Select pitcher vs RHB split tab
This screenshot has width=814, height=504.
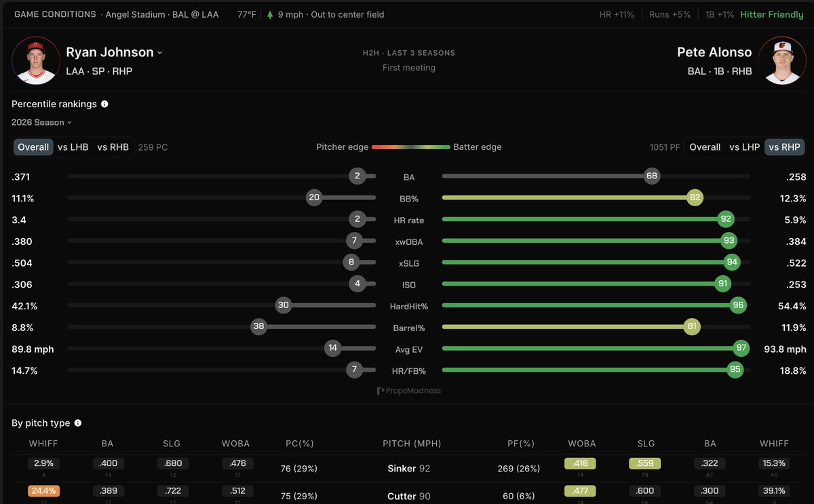click(113, 147)
